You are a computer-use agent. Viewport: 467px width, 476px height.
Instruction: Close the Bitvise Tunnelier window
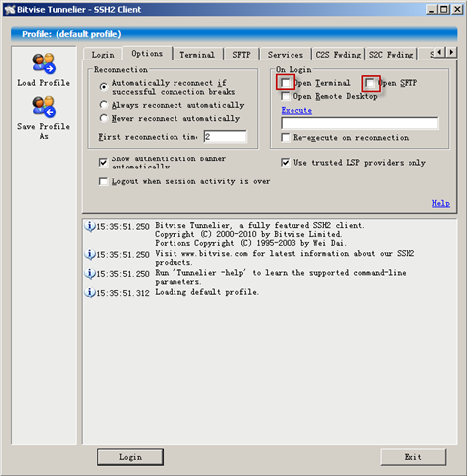click(x=457, y=10)
